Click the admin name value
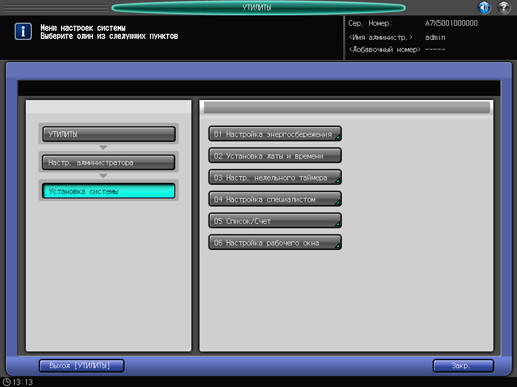This screenshot has height=387, width=517. pos(435,37)
